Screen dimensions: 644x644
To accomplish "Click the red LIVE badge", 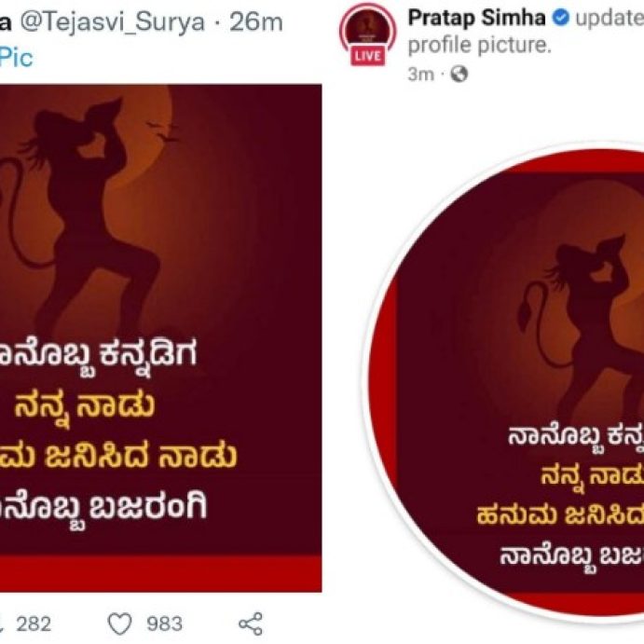I will tap(368, 56).
